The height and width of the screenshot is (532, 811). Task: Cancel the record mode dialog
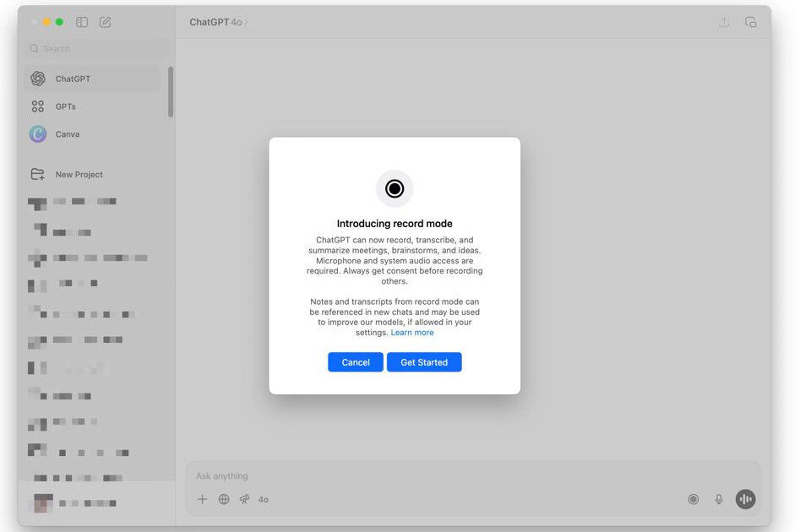pos(356,362)
